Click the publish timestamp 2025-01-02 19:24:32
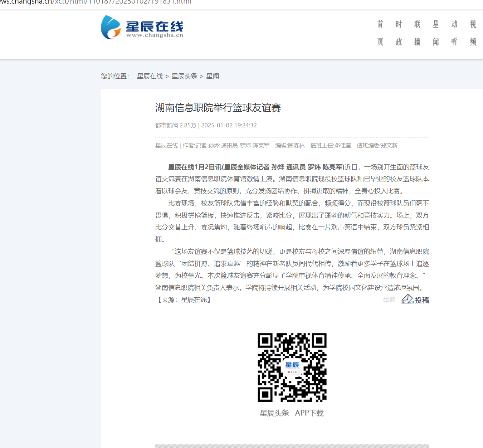Image resolution: width=483 pixels, height=448 pixels. point(229,125)
